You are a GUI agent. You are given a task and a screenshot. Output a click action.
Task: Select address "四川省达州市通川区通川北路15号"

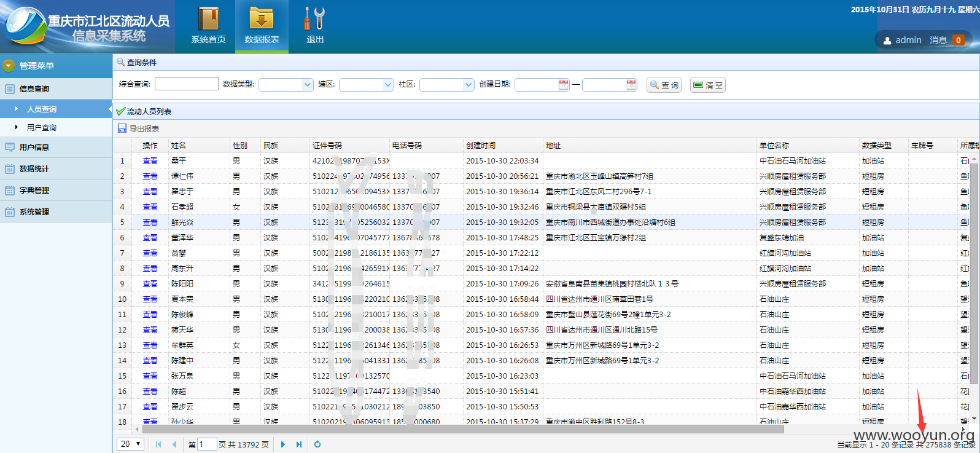602,330
